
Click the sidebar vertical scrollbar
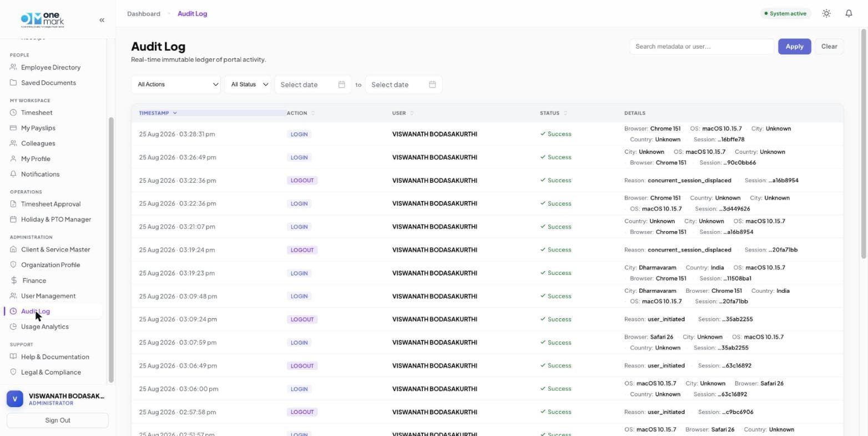(x=111, y=250)
